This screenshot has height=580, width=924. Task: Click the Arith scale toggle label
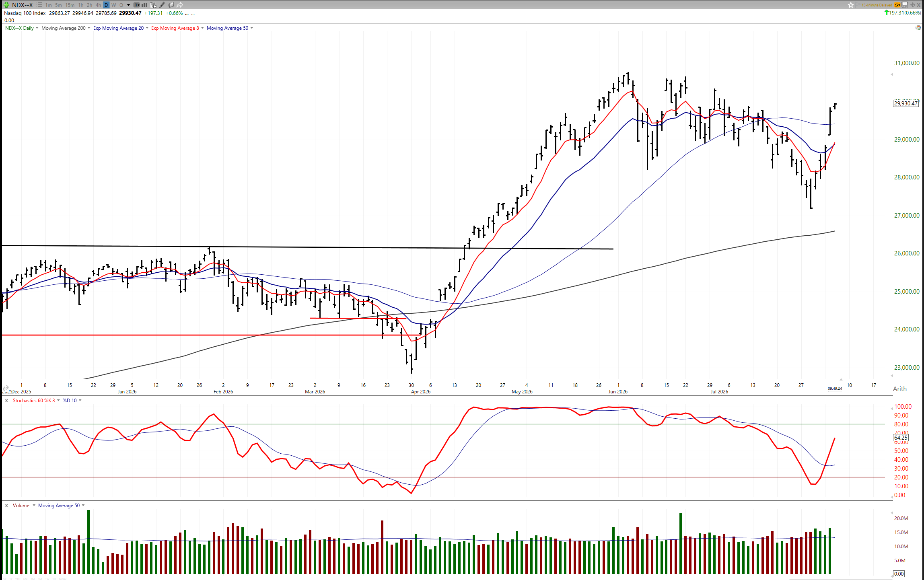tap(900, 389)
